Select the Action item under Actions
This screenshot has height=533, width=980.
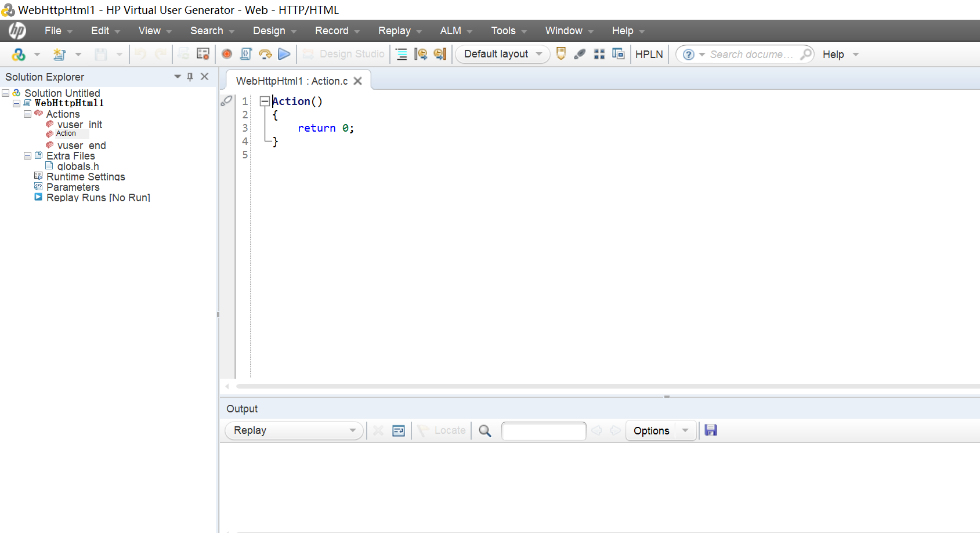point(66,133)
